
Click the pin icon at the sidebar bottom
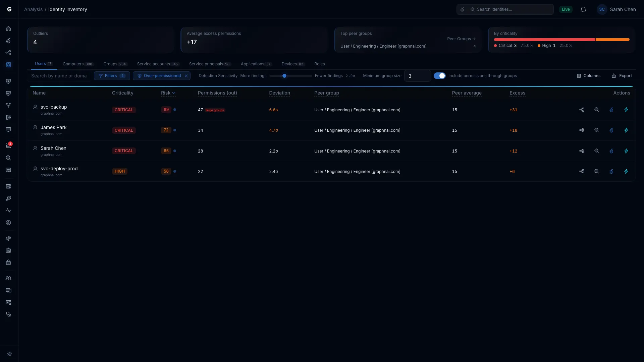9,354
